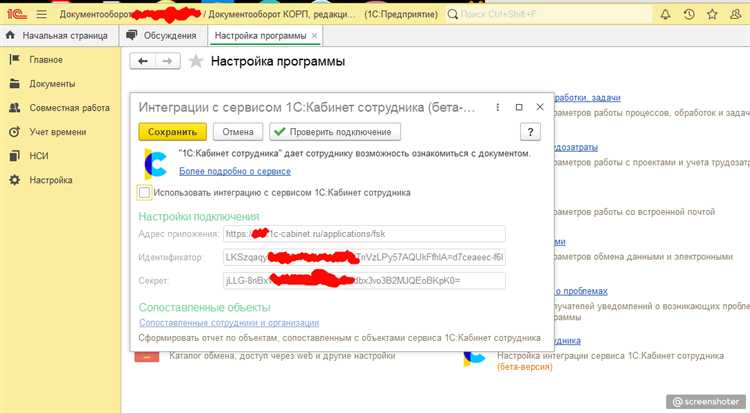Go to Начальная страница tab
750x413 pixels.
57,36
